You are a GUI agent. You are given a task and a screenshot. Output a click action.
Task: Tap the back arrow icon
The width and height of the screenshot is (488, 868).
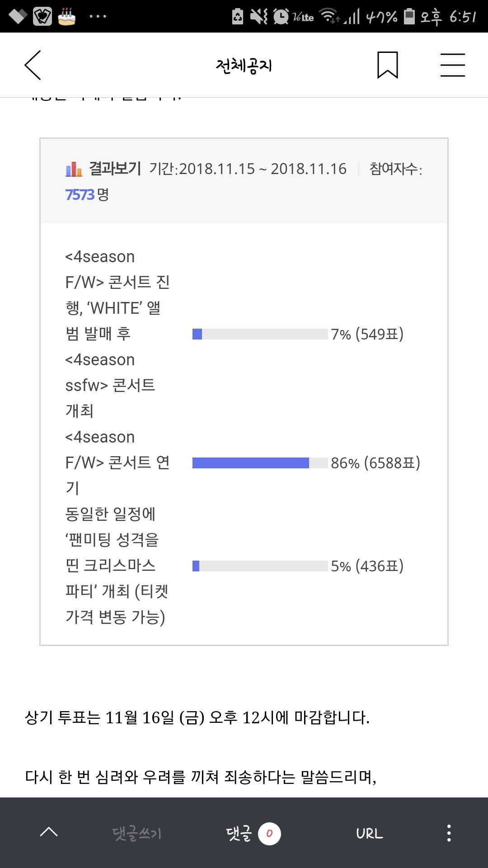[x=33, y=65]
